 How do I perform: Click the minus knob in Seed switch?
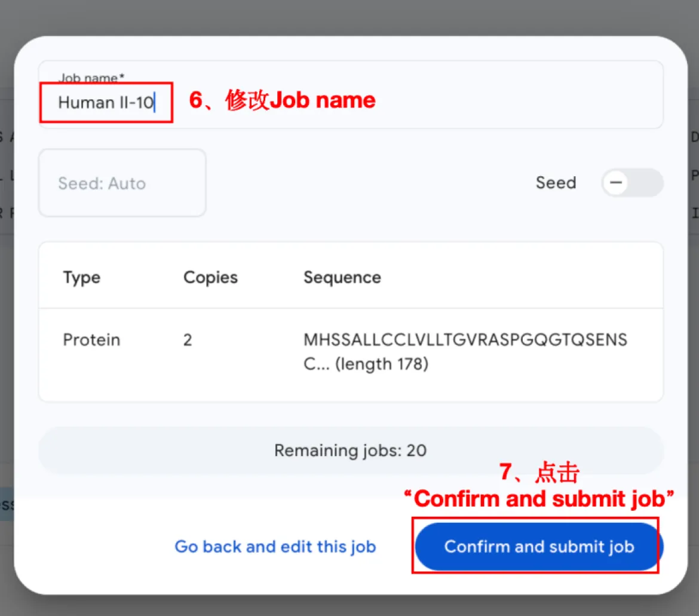click(x=615, y=183)
